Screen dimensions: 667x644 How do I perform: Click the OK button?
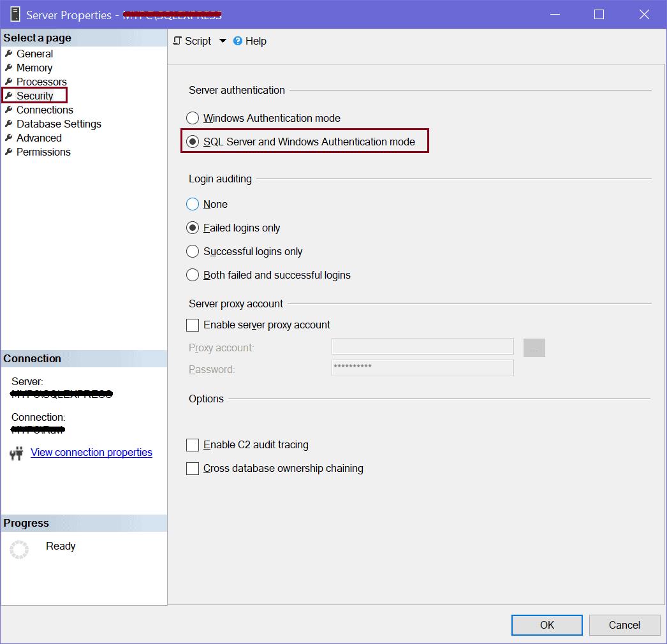point(546,625)
